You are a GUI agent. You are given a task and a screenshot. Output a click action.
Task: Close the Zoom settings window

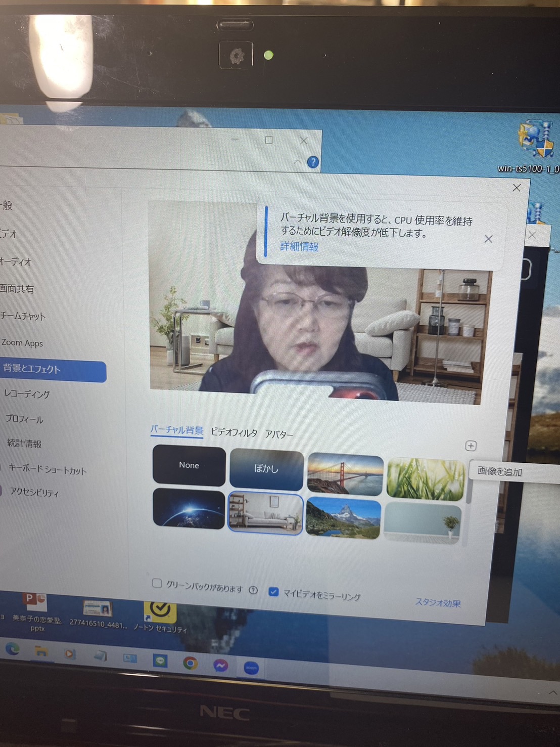click(517, 188)
